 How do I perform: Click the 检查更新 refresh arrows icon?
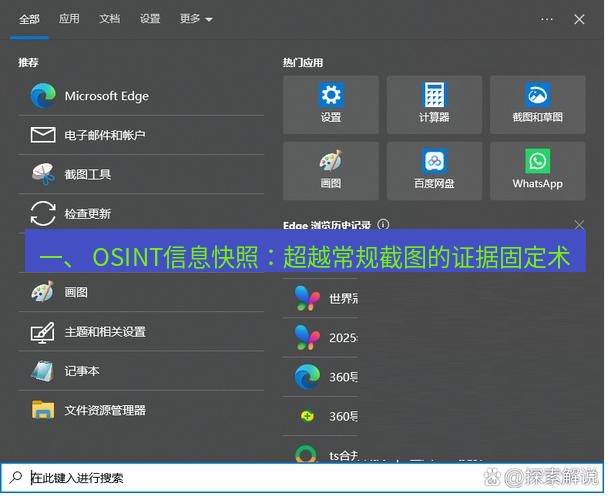43,213
